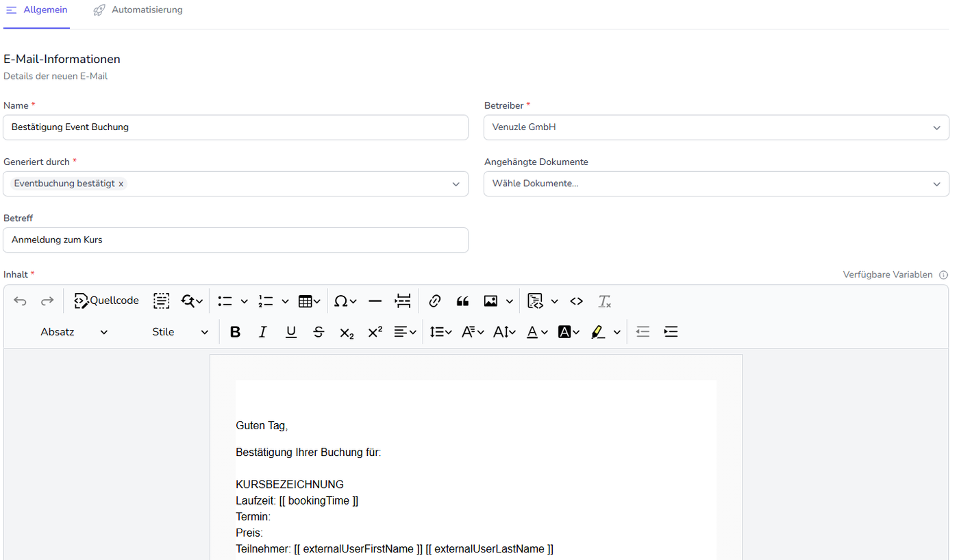The image size is (959, 560).
Task: Open bulleted list style dropdown arrow
Action: pyautogui.click(x=244, y=301)
